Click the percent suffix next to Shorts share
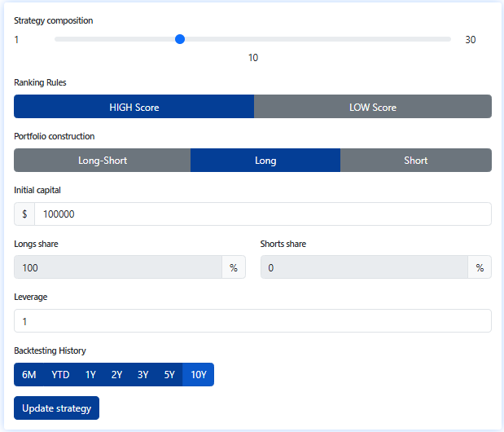Viewport: 504px width, 432px height. (x=480, y=267)
